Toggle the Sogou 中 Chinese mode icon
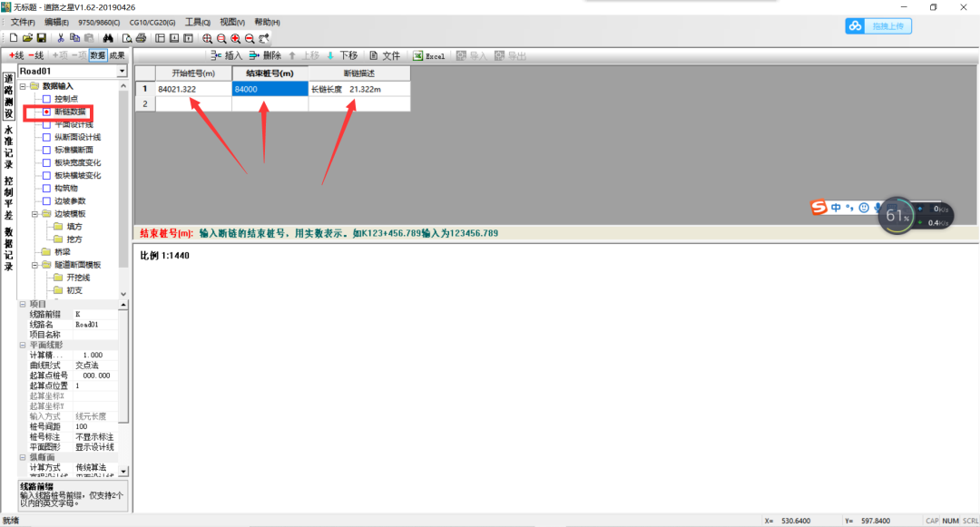 coord(836,208)
